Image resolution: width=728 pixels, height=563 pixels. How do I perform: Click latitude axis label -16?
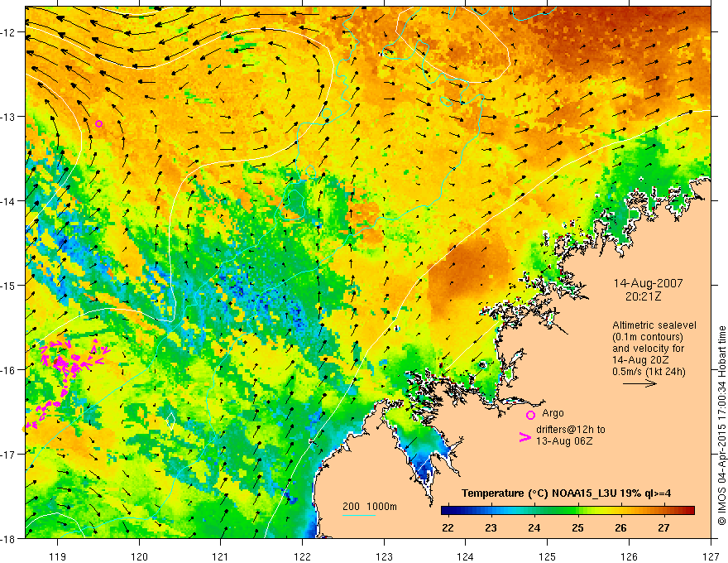point(8,370)
